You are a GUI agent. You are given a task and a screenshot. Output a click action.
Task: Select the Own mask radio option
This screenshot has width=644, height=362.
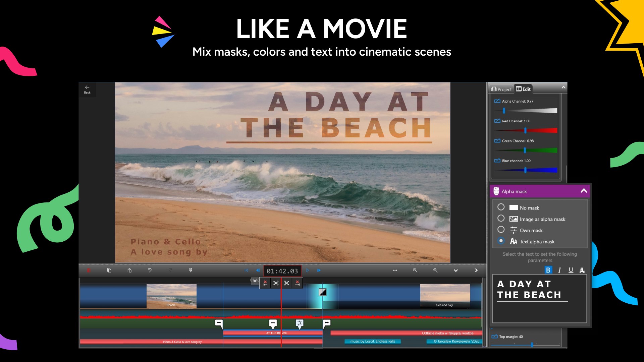pyautogui.click(x=501, y=230)
